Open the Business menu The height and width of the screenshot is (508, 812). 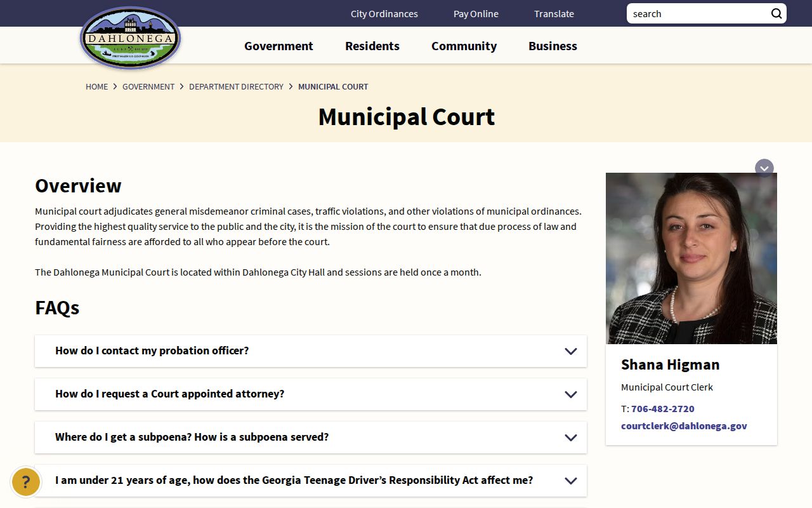(553, 46)
